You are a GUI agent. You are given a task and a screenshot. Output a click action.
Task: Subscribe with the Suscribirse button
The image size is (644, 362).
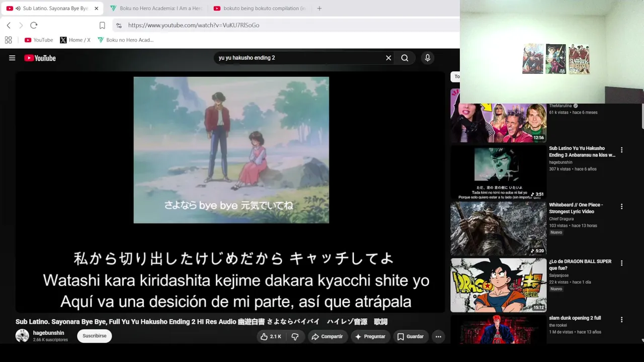pos(95,336)
